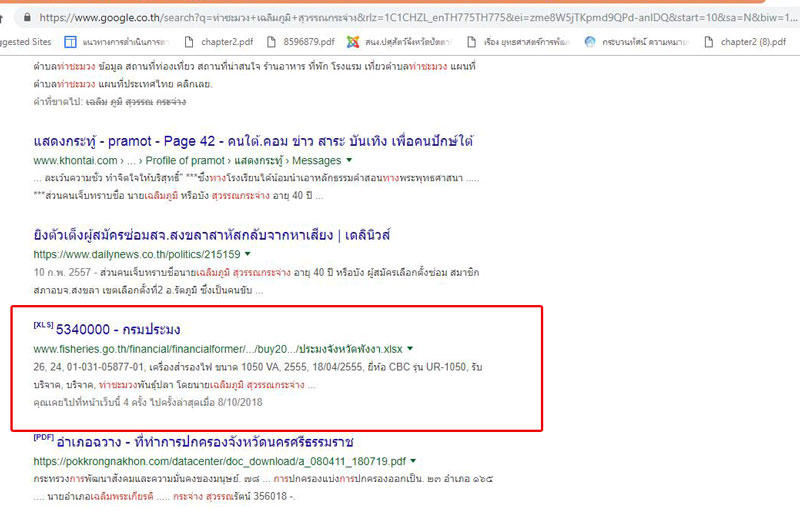800x517 pixels.
Task: Expand dropdown arrow beside fisheries.go.th xlsx URL
Action: click(x=410, y=349)
